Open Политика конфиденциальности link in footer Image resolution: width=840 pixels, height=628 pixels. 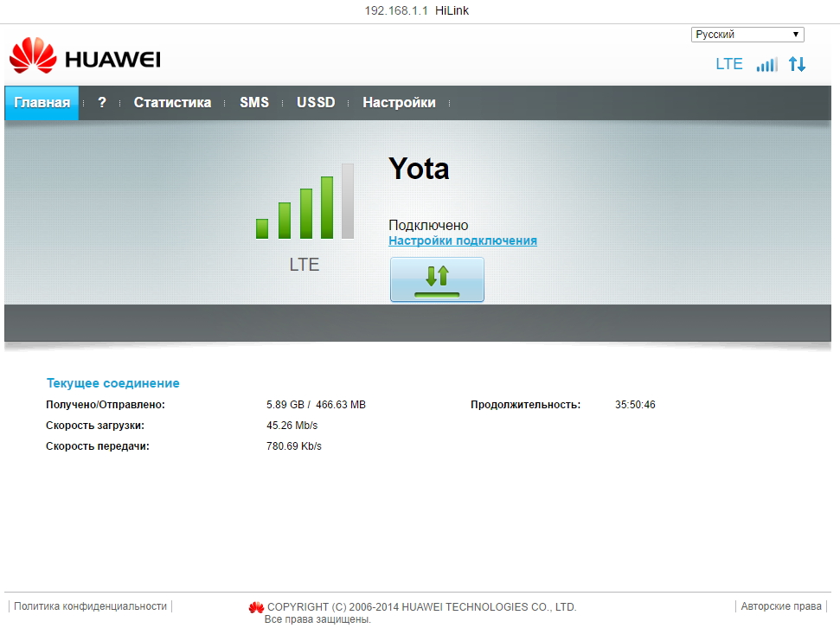pos(91,606)
